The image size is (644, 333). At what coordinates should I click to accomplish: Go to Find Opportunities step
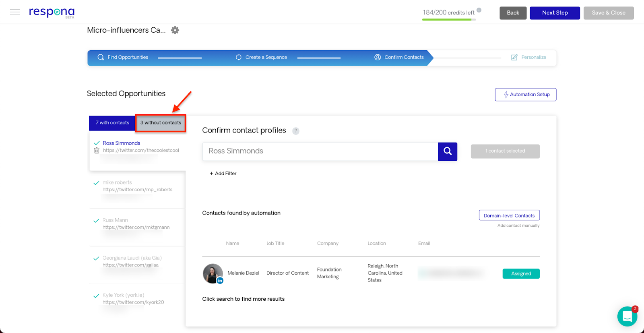(123, 57)
